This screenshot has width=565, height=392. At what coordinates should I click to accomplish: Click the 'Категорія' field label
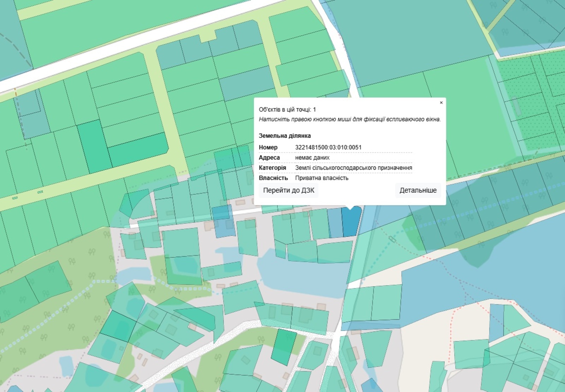pos(272,168)
